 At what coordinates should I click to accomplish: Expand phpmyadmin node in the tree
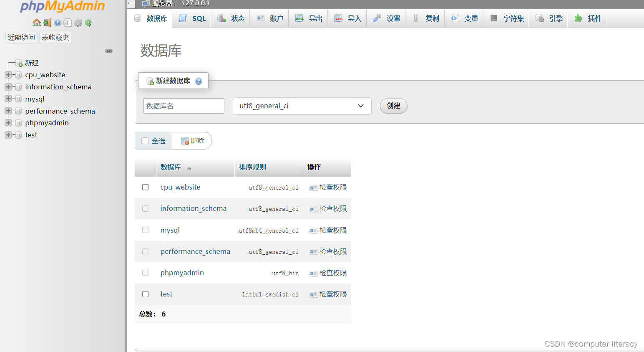click(8, 123)
